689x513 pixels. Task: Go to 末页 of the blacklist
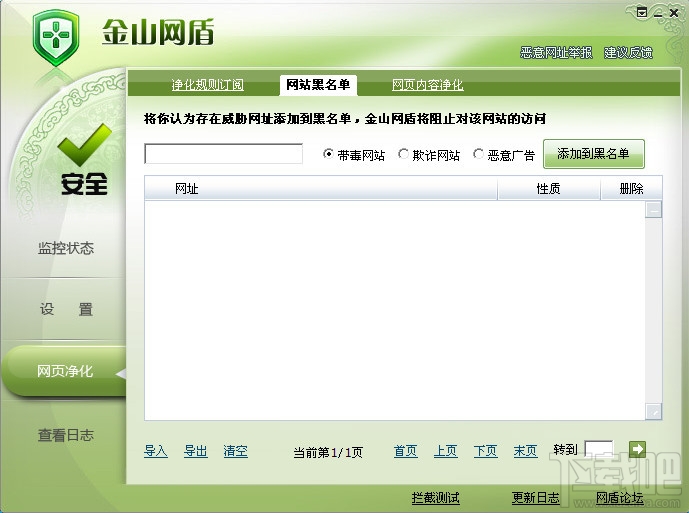[x=526, y=451]
